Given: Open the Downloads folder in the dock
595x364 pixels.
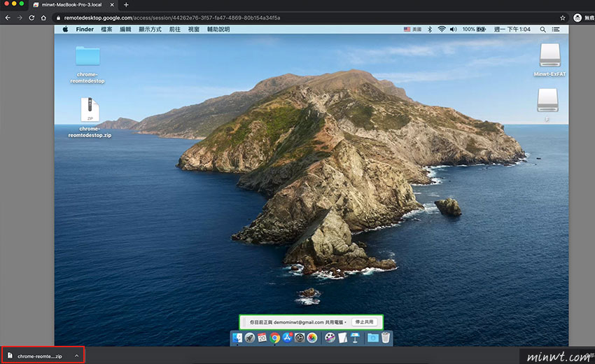Looking at the screenshot, I should click(x=373, y=337).
